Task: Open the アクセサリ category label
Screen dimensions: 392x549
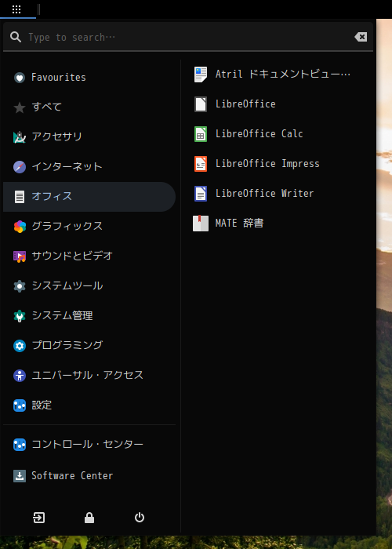Action: pos(56,136)
